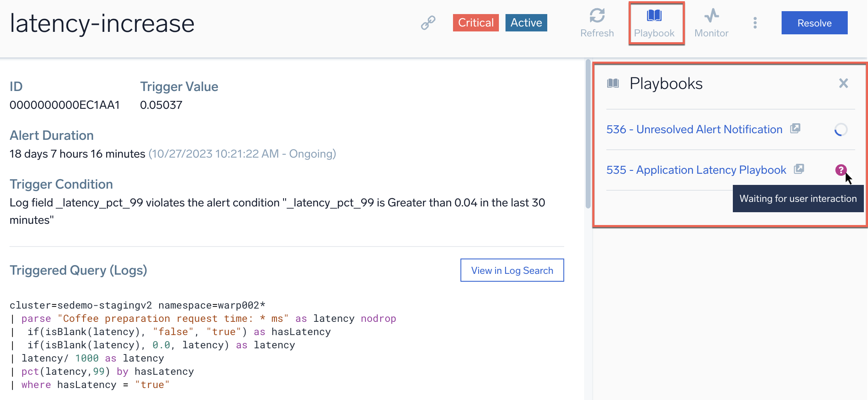Open the Monitor for this alert

(x=711, y=23)
